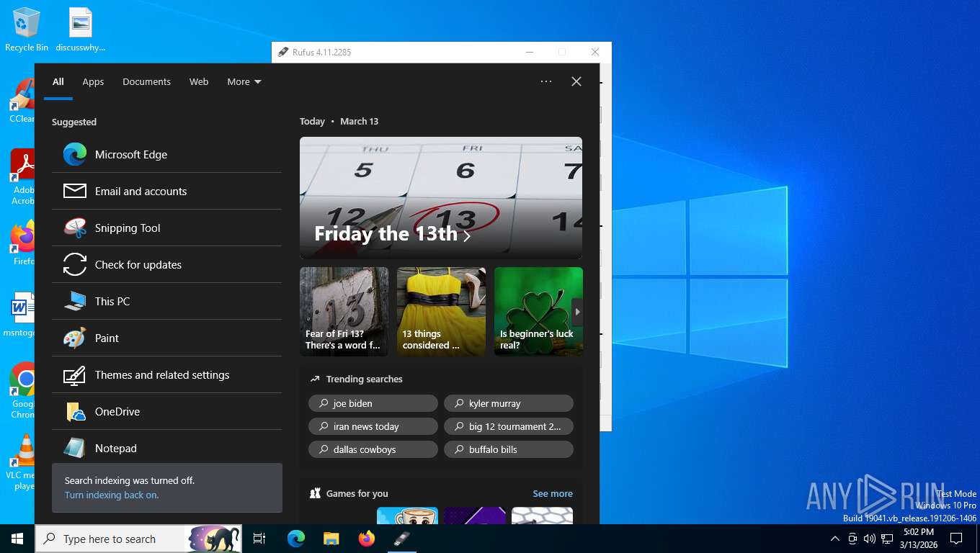Search trending topic joe biden
The width and height of the screenshot is (980, 553).
coord(373,403)
